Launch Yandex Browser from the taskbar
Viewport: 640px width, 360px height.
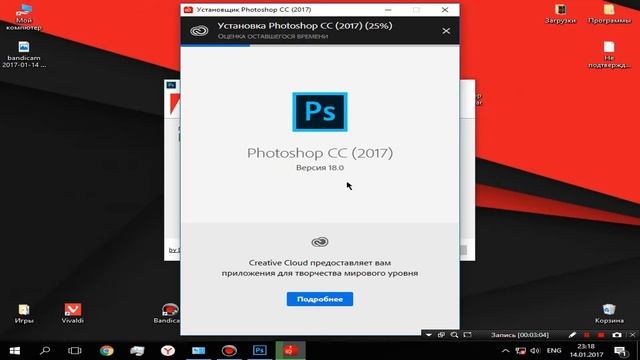point(168,351)
